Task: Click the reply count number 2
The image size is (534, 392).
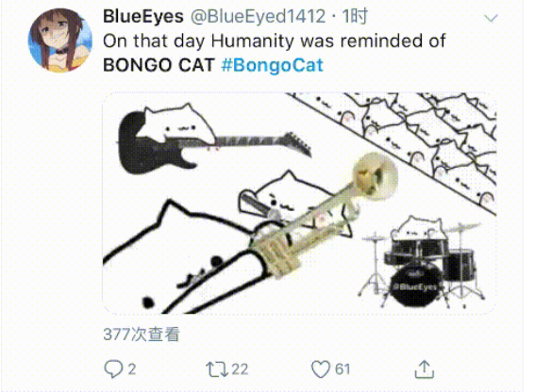Action: [x=132, y=369]
